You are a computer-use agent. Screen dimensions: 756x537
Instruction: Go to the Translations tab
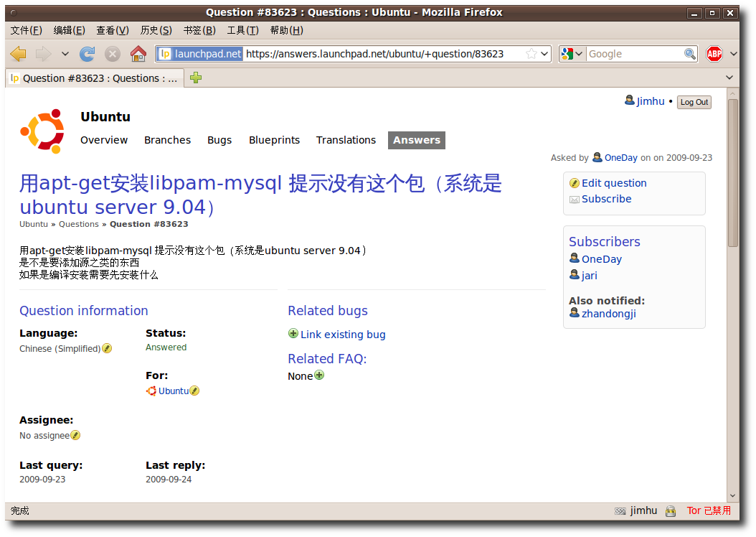tap(346, 140)
